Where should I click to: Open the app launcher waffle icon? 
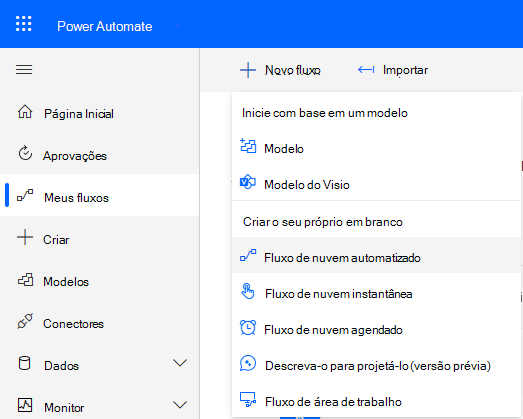(x=24, y=24)
